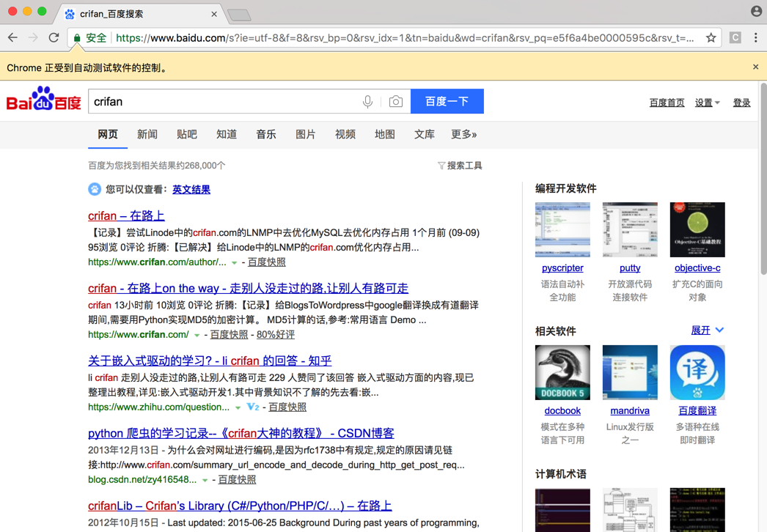Click the 百度一下 search button
Screen dimensions: 767x532
pos(447,101)
